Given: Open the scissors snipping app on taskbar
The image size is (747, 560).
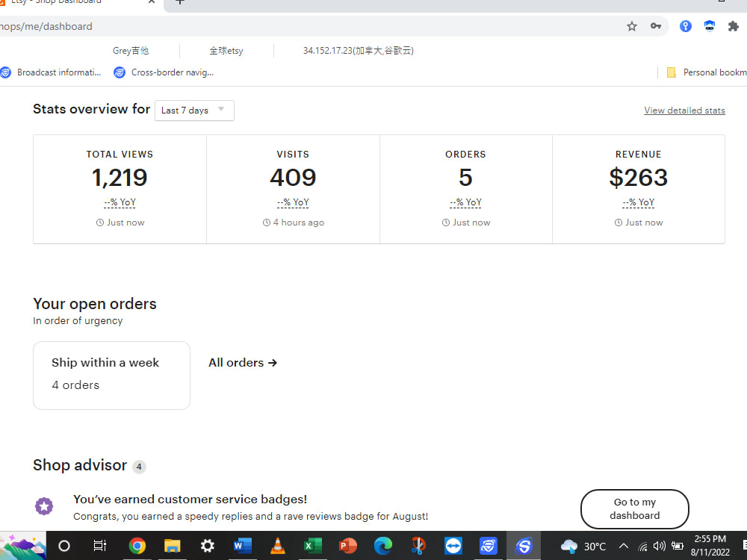Looking at the screenshot, I should pos(418,546).
